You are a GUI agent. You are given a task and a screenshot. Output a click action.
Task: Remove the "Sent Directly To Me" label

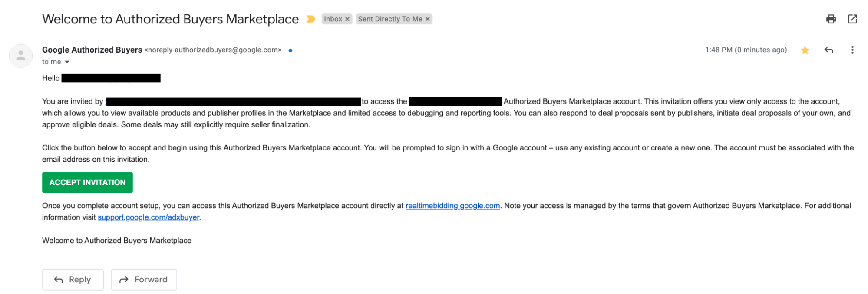point(428,19)
